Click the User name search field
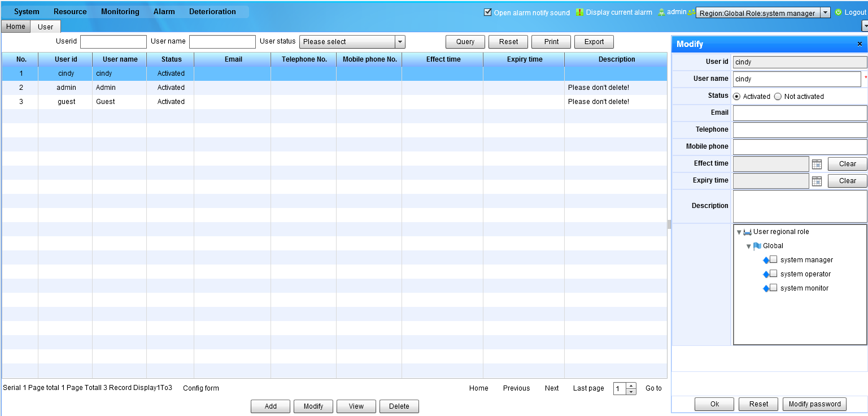This screenshot has width=868, height=416. point(223,42)
